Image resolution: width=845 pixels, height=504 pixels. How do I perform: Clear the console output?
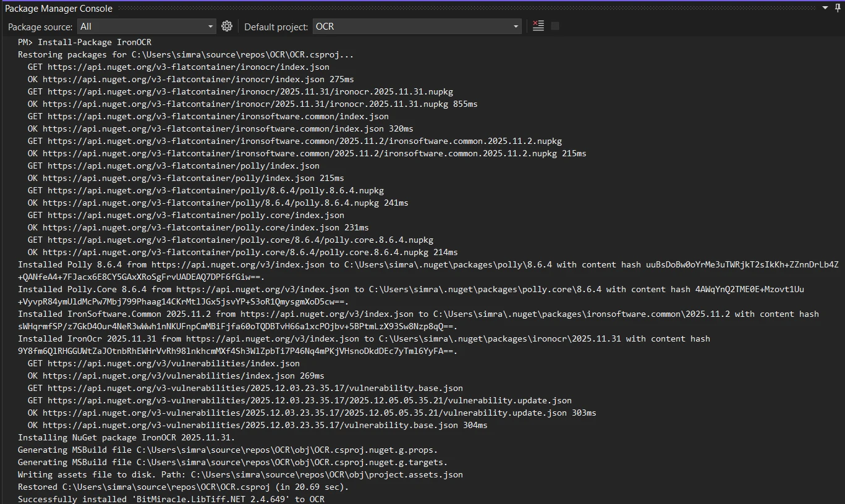pos(538,26)
